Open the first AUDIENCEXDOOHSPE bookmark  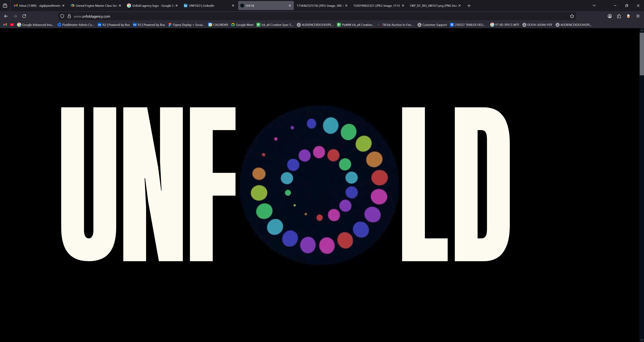[x=315, y=25]
